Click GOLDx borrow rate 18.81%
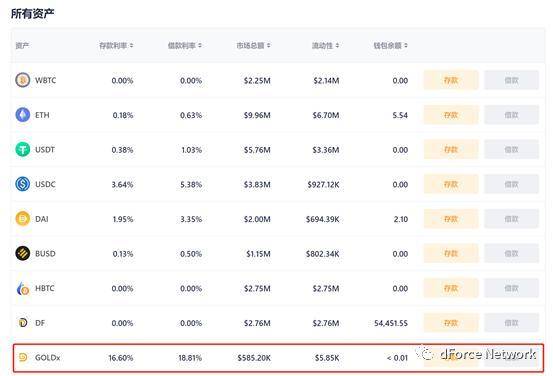The width and height of the screenshot is (553, 376). click(x=190, y=358)
